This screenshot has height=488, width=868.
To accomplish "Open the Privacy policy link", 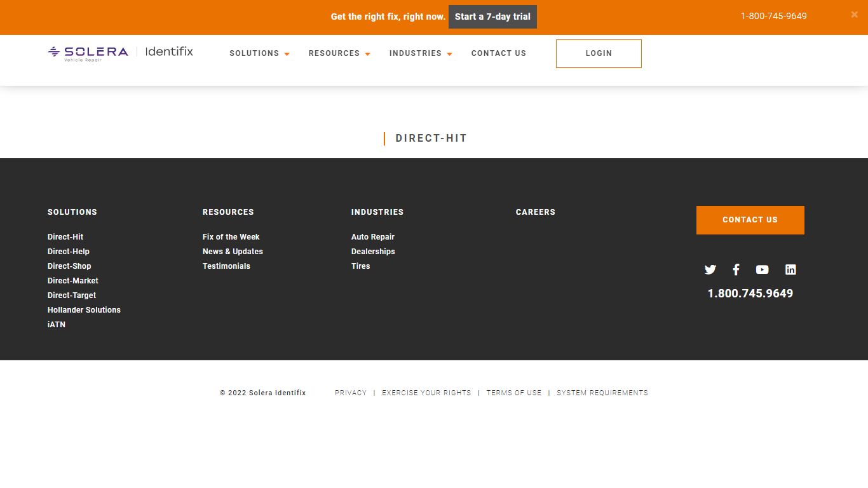I will (351, 393).
